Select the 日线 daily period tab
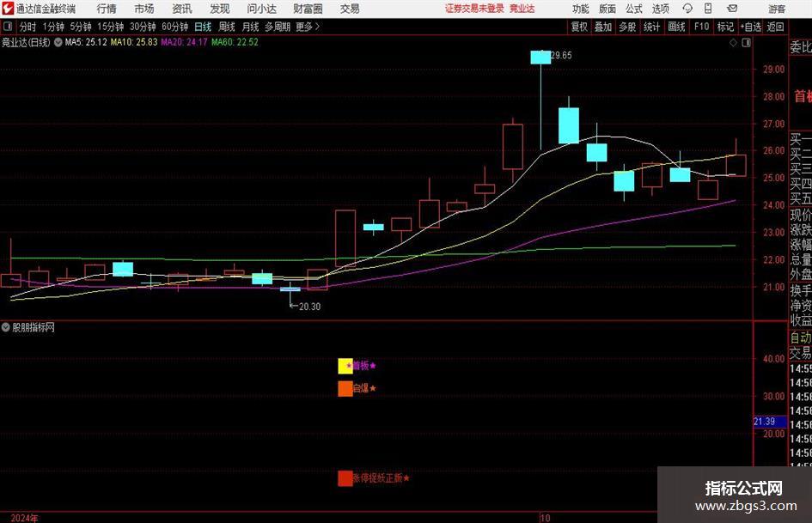 (x=203, y=27)
